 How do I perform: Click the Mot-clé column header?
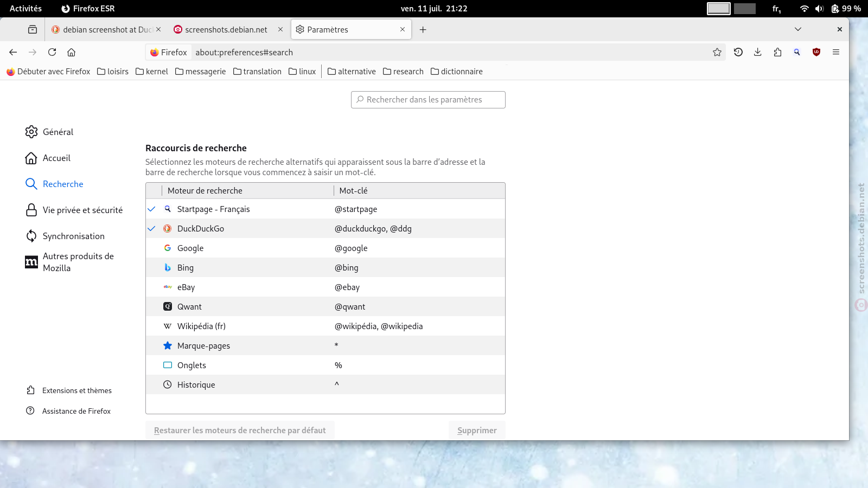pos(419,190)
